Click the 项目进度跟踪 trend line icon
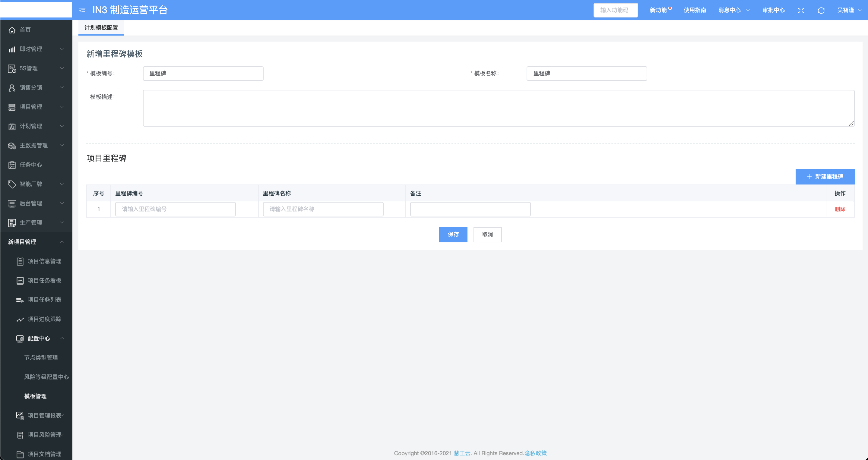Image resolution: width=868 pixels, height=460 pixels. [x=20, y=319]
